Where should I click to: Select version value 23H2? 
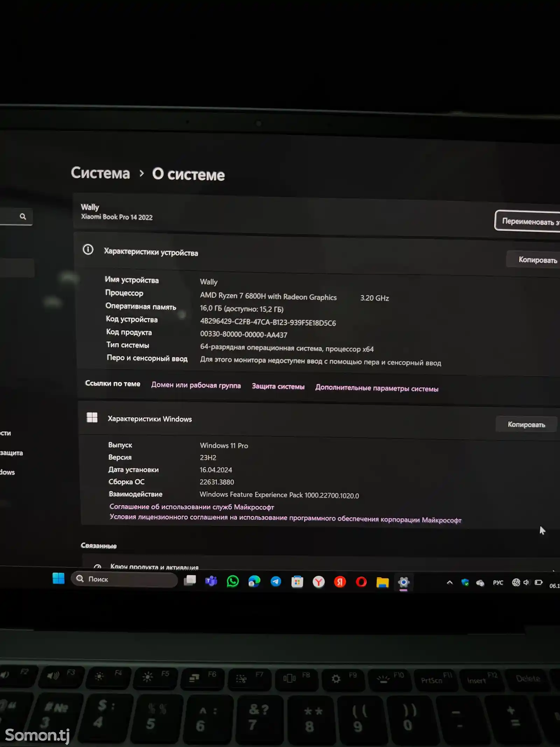pos(208,458)
